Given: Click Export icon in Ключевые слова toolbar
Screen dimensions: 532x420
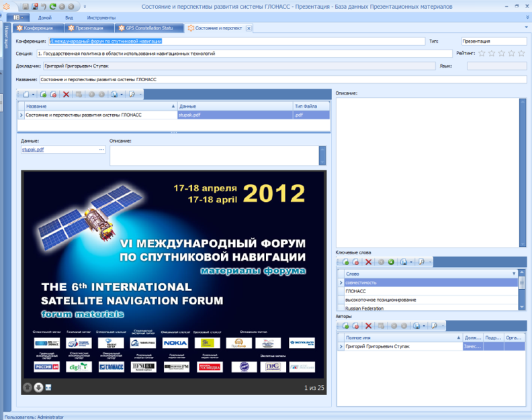Looking at the screenshot, I should tap(404, 262).
